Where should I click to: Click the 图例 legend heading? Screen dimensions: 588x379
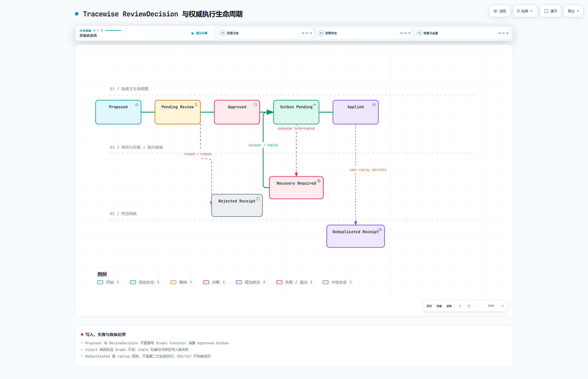click(102, 274)
